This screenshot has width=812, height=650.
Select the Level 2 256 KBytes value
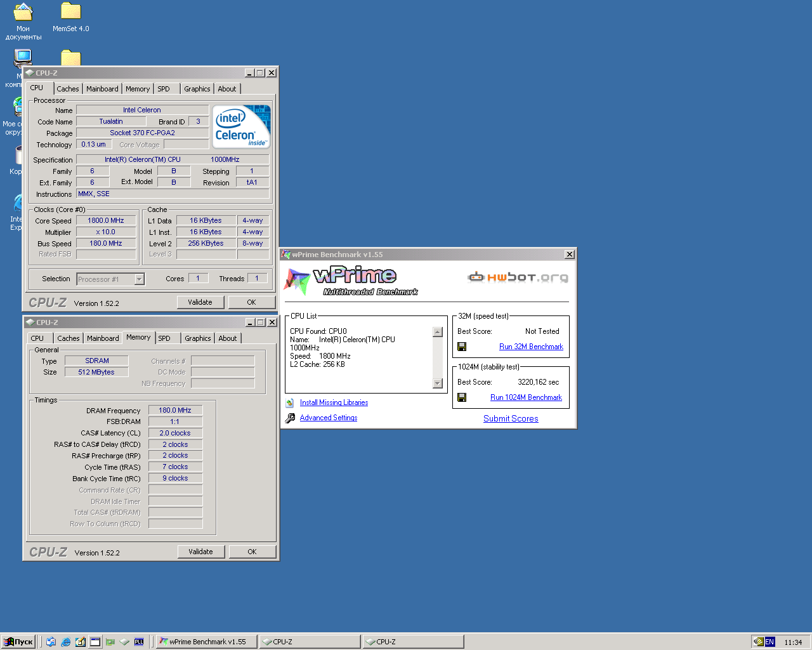(x=206, y=243)
